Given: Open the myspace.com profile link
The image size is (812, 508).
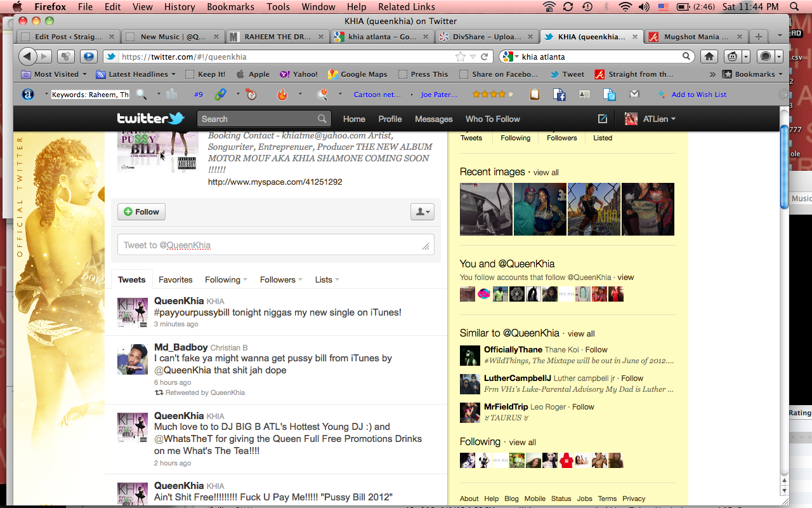Looking at the screenshot, I should [x=275, y=182].
